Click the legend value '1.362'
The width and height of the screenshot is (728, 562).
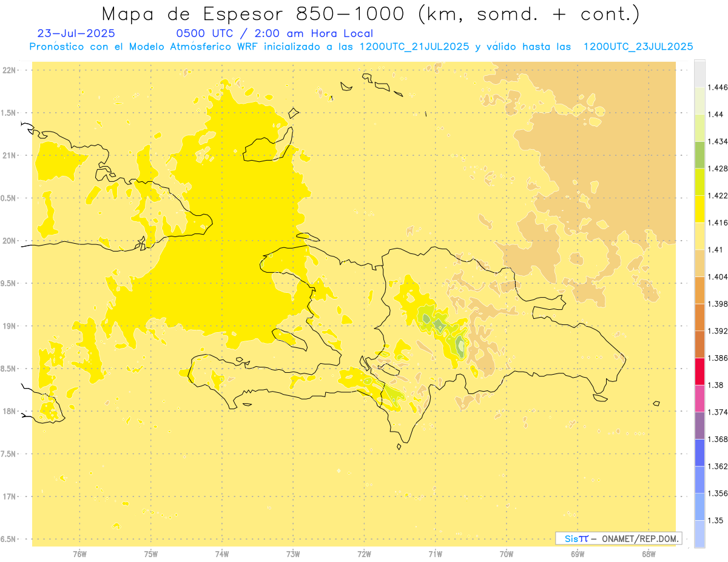718,466
